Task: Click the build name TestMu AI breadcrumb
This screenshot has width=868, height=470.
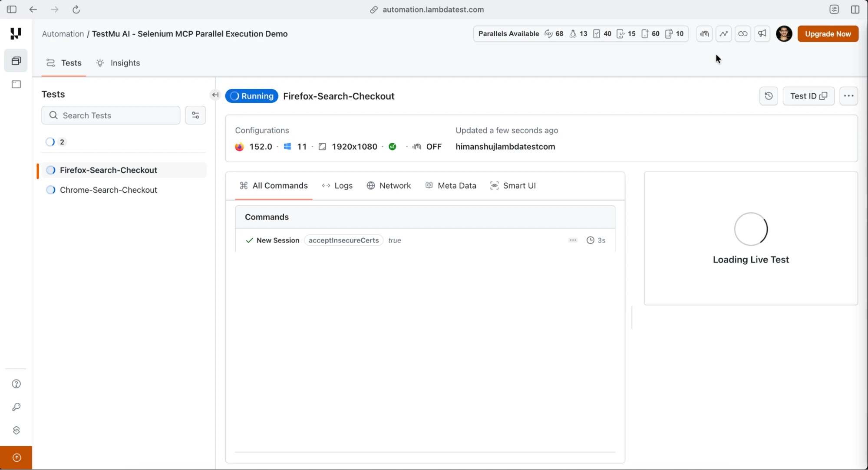Action: click(x=190, y=34)
